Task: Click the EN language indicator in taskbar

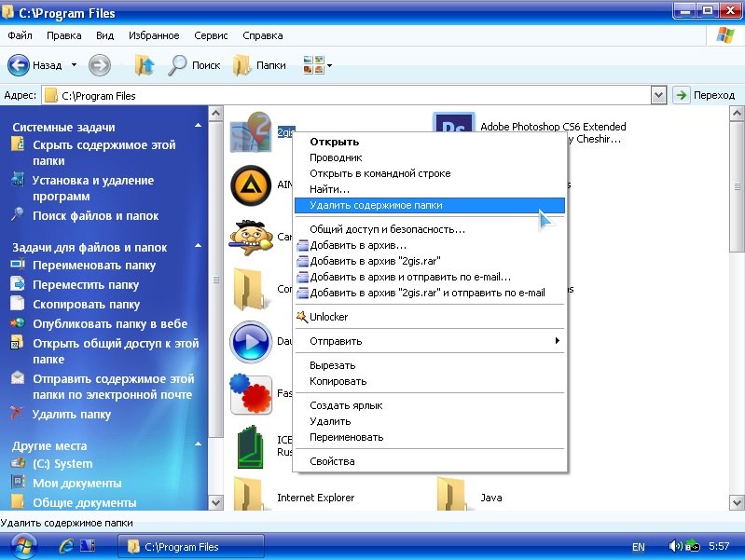Action: (x=638, y=547)
